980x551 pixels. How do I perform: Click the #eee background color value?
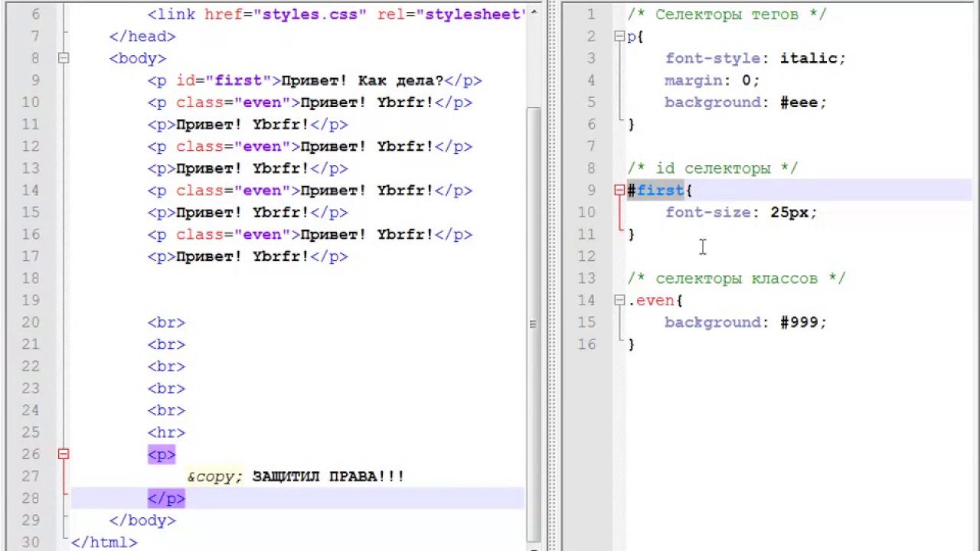799,103
